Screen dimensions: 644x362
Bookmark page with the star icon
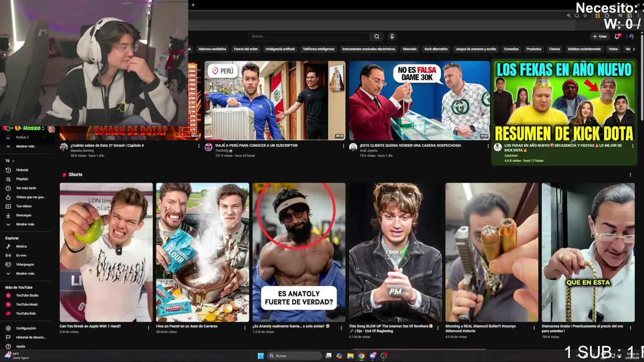pos(585,16)
